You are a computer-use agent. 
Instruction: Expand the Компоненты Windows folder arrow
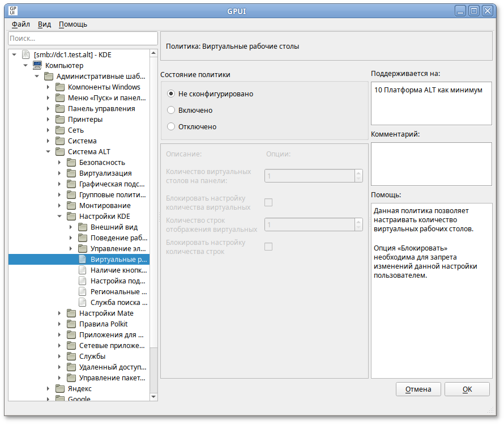tap(48, 87)
